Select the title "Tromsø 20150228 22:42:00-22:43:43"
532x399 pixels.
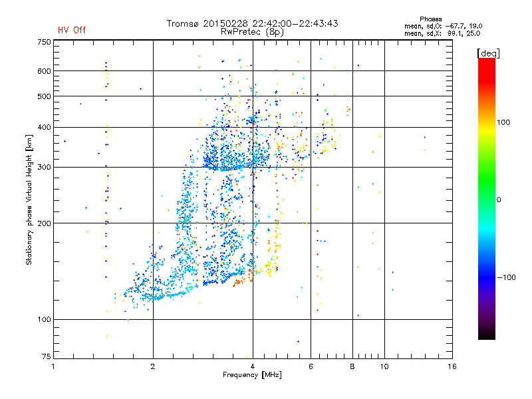pyautogui.click(x=252, y=23)
